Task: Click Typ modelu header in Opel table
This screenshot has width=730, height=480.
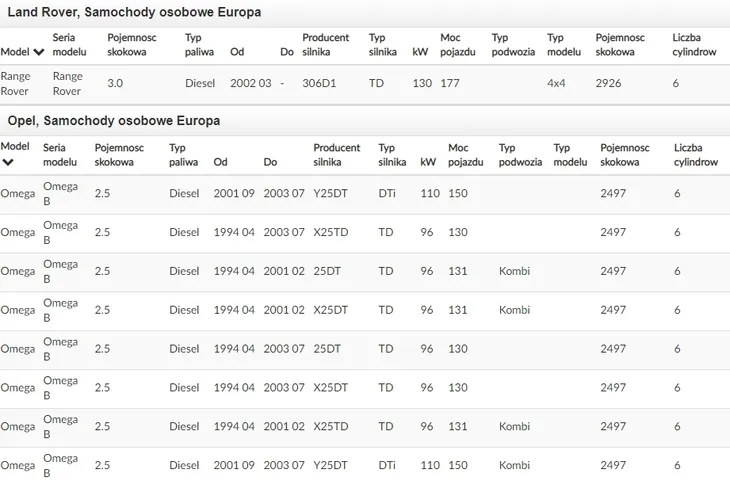Action: 570,155
